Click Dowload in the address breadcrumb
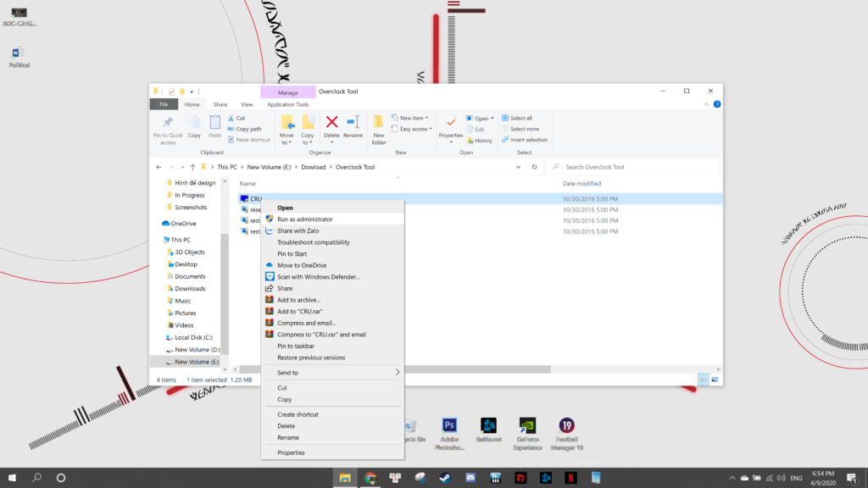The height and width of the screenshot is (488, 868). 314,167
